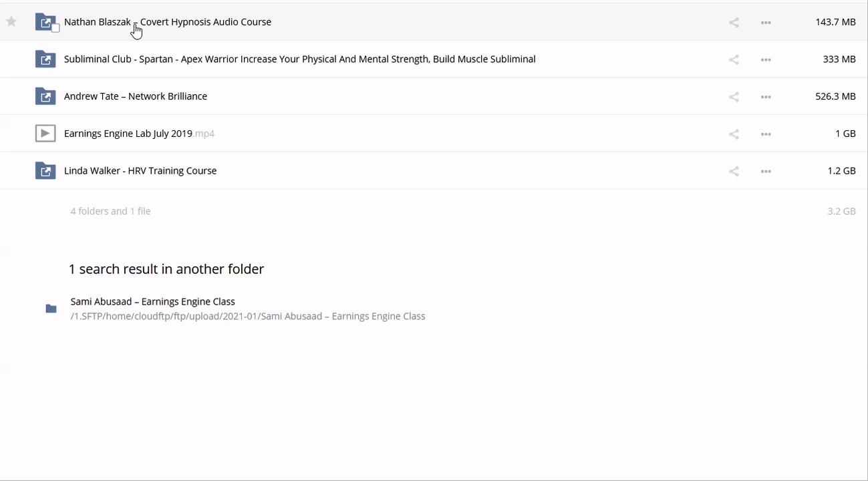Open Sami Abusaad search result folder
The image size is (868, 481).
tap(152, 302)
